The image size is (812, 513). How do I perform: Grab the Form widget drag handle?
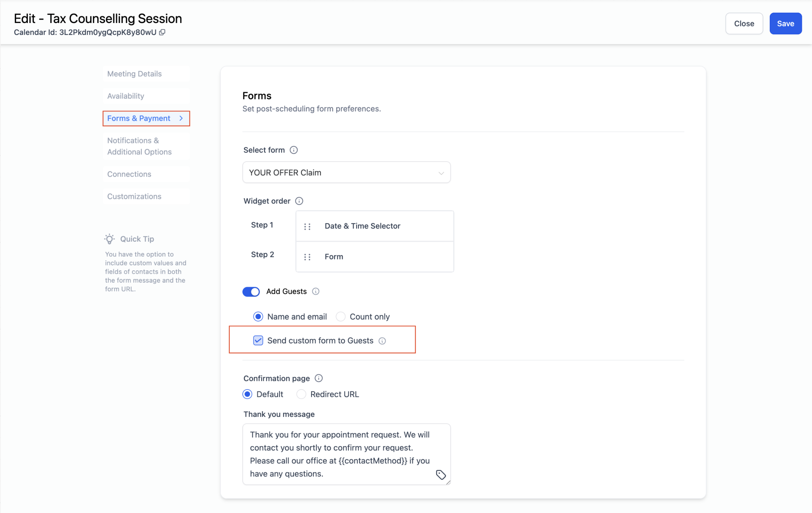[307, 257]
